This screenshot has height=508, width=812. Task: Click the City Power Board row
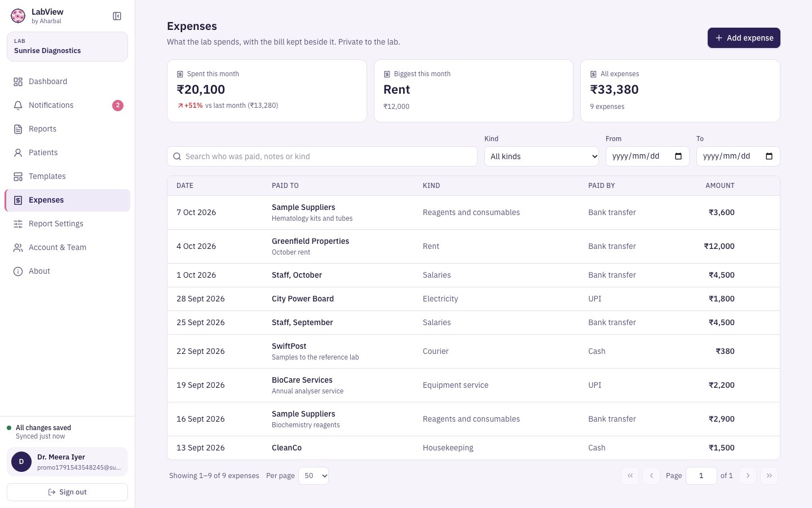(x=474, y=299)
